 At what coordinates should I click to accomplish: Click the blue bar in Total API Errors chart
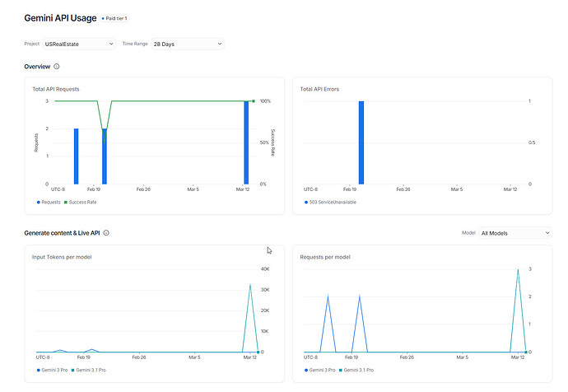(361, 142)
